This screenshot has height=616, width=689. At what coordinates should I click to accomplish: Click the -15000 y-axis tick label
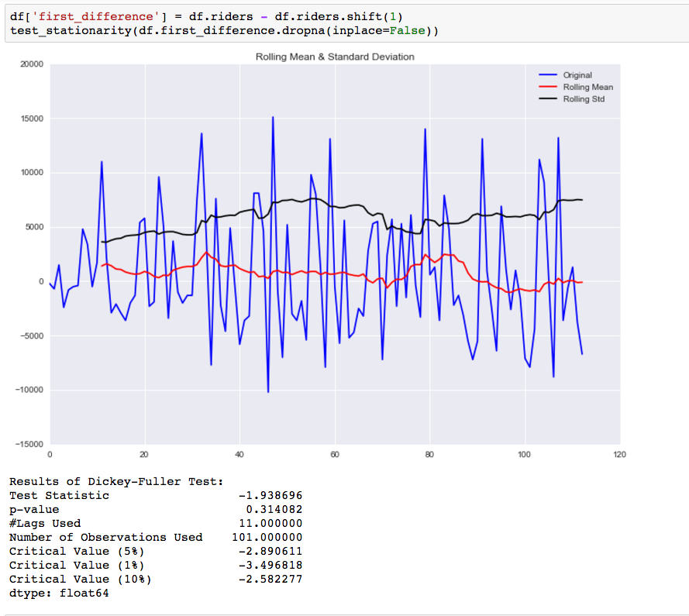[29, 444]
